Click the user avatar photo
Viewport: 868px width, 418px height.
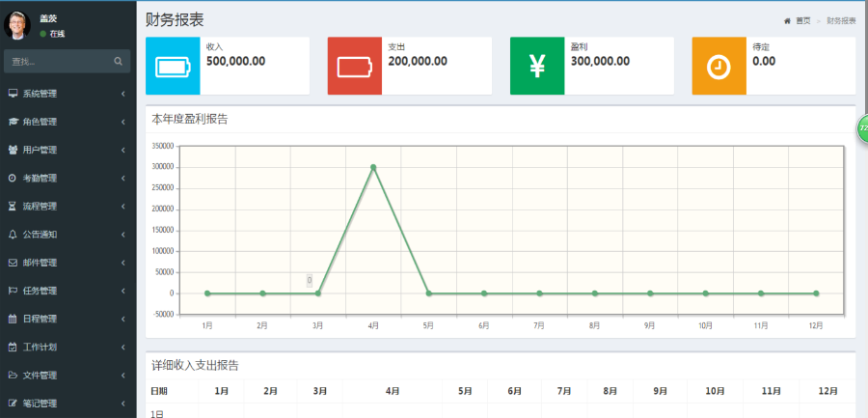[x=18, y=25]
